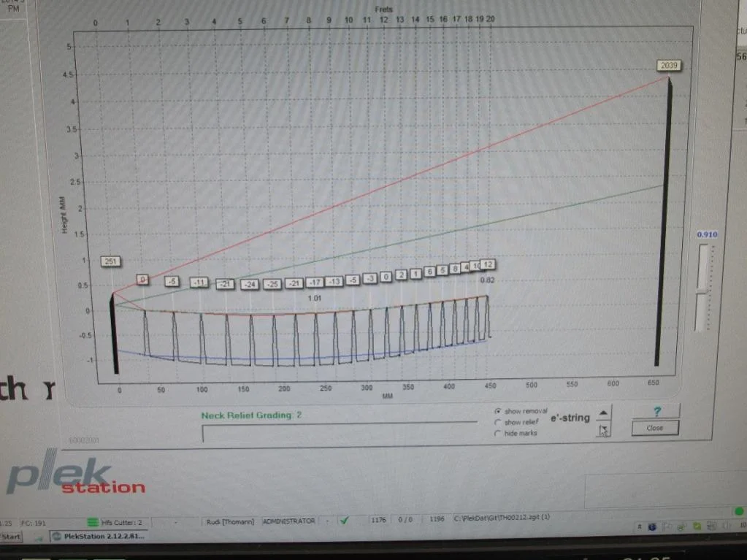Click the '0 / 0' status bar value
Screen dimensions: 747x560
click(x=405, y=519)
